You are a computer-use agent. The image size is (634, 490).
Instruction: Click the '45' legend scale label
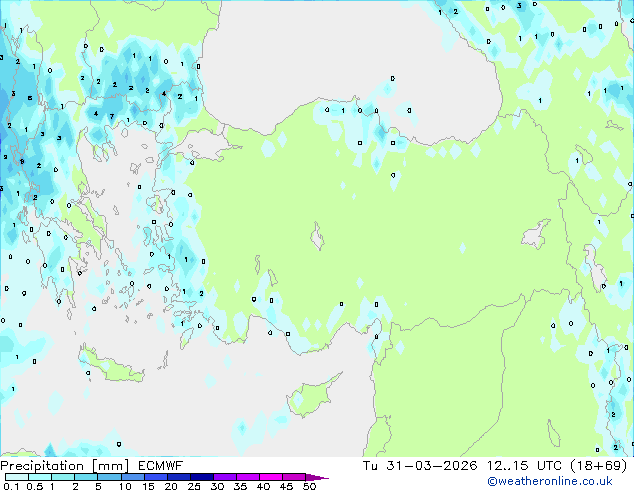286,486
